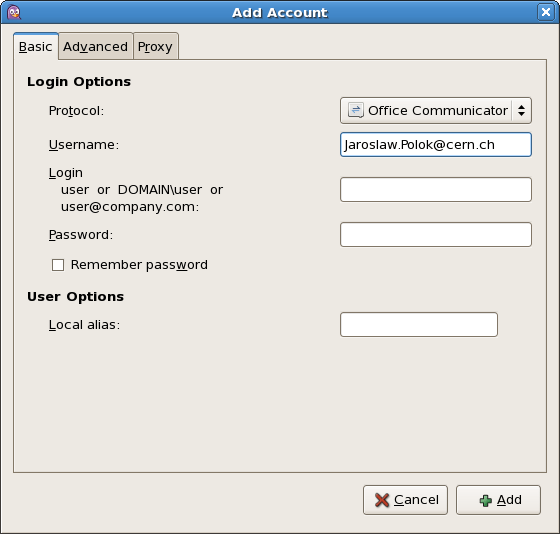
Task: Open the Office Communicator protocol dropdown
Action: point(436,111)
